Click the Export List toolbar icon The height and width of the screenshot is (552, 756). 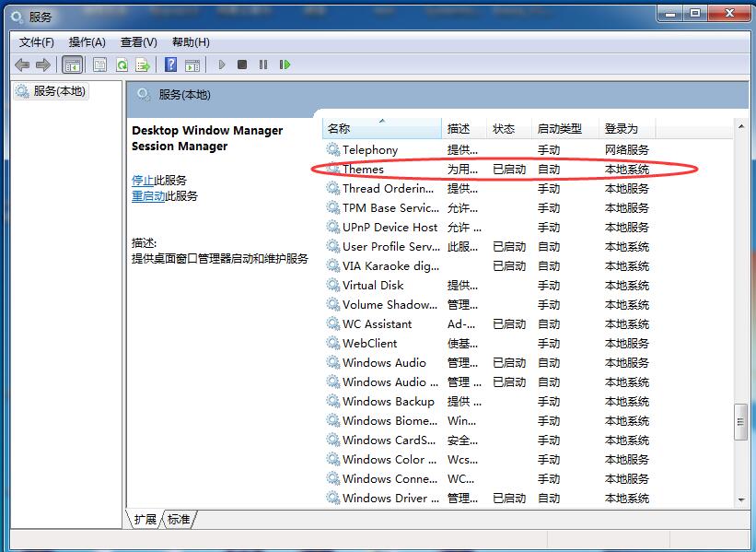pos(143,65)
